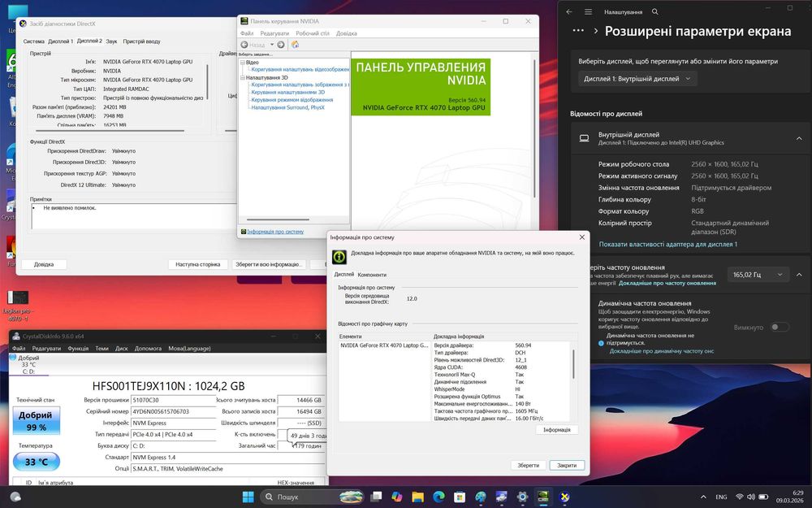The image size is (812, 508).
Task: Go to Home icon in NVIDIA panel toolbar
Action: click(x=296, y=45)
